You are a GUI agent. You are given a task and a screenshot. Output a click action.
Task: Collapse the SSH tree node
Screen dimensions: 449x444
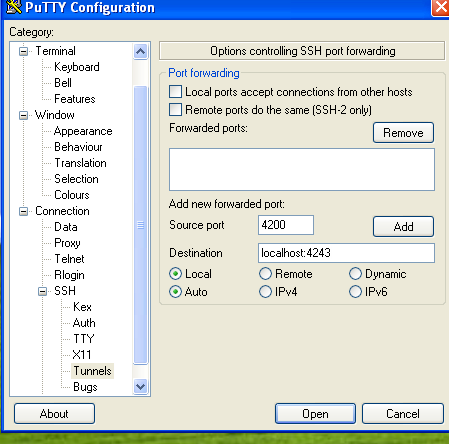pyautogui.click(x=42, y=291)
